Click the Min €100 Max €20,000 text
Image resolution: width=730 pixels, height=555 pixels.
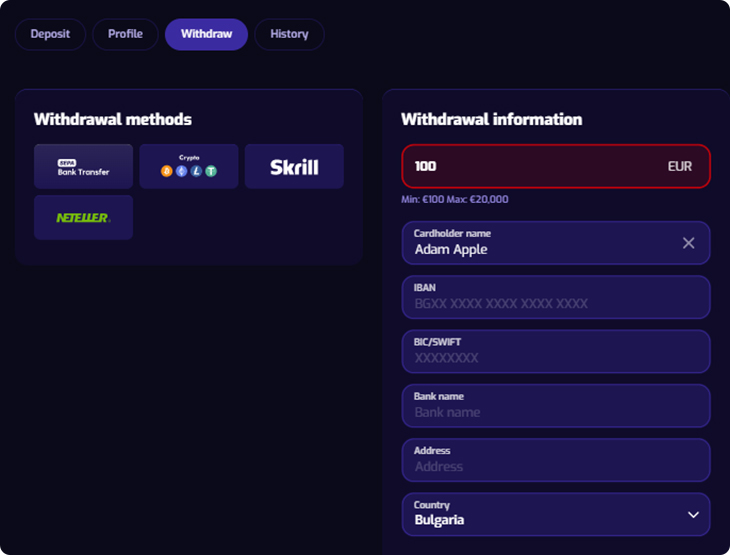455,199
